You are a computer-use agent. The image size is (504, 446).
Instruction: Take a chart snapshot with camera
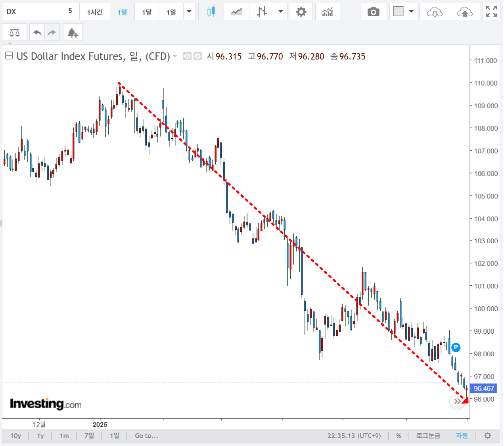[373, 12]
